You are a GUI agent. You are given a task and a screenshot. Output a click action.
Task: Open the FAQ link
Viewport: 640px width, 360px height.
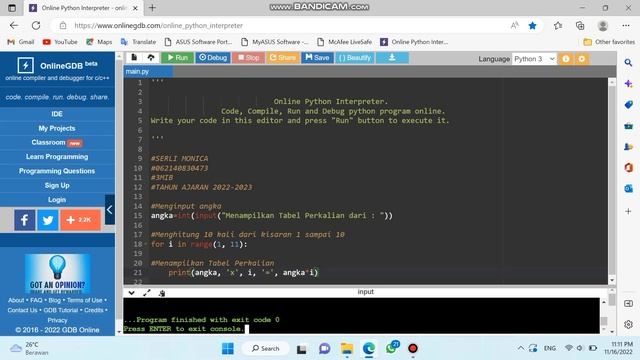coord(36,300)
